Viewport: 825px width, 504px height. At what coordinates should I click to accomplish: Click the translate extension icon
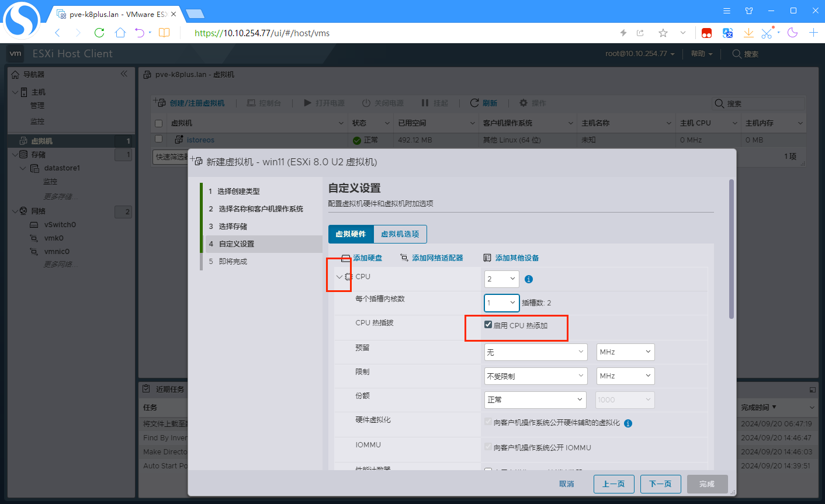pyautogui.click(x=727, y=33)
